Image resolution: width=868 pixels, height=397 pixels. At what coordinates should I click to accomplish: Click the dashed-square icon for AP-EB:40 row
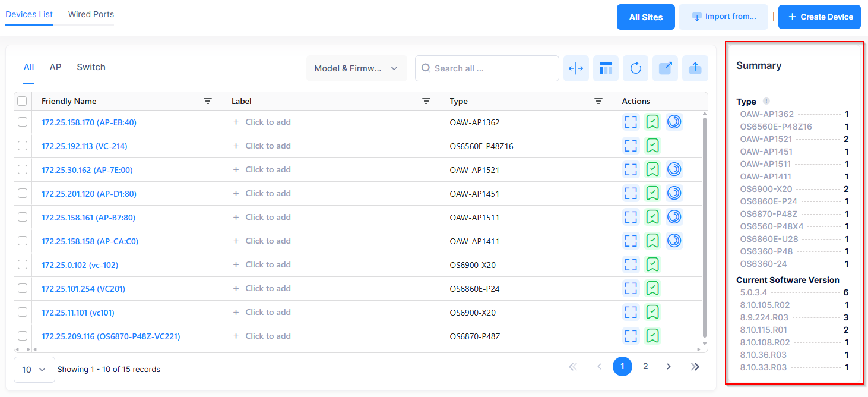coord(631,122)
